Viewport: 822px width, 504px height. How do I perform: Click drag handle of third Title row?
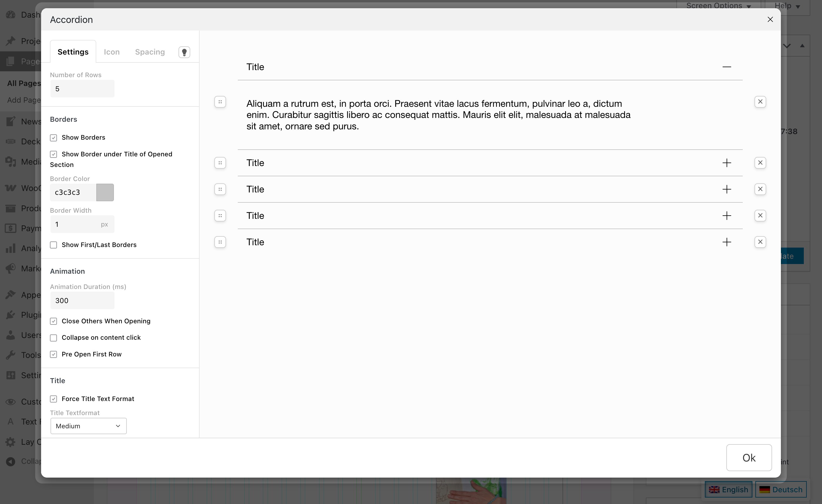[x=220, y=189]
